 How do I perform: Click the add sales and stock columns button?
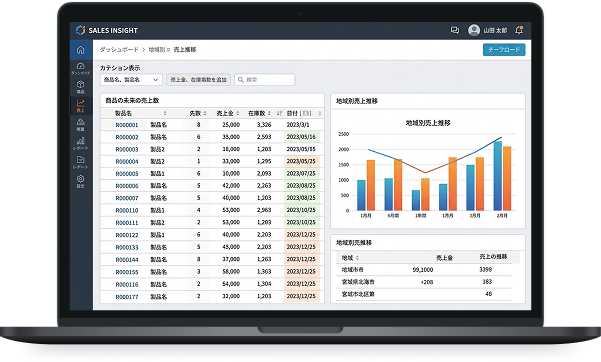(198, 80)
